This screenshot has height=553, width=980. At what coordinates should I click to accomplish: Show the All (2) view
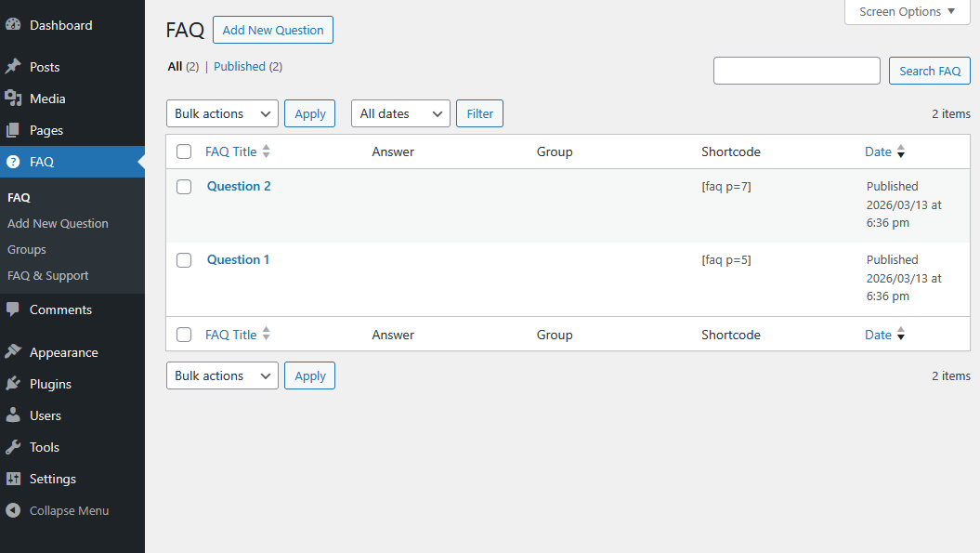183,66
